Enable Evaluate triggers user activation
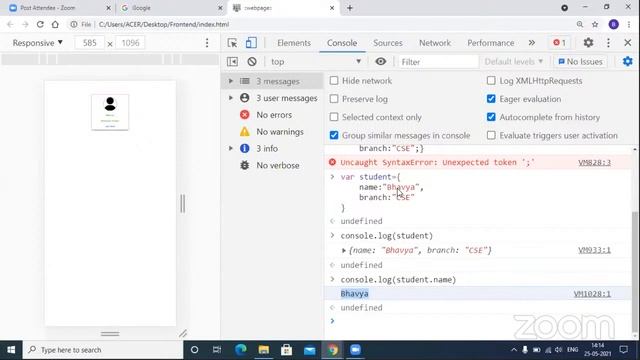640x360 pixels. (x=491, y=135)
